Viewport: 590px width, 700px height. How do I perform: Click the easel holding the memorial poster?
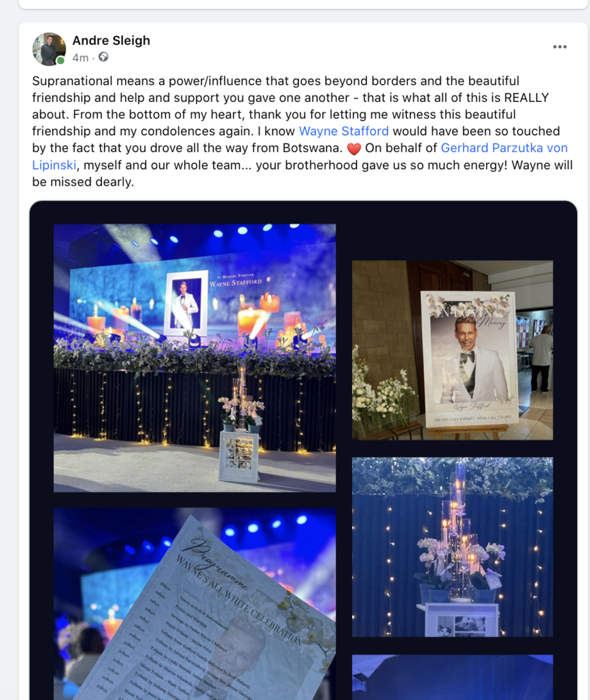(x=468, y=432)
